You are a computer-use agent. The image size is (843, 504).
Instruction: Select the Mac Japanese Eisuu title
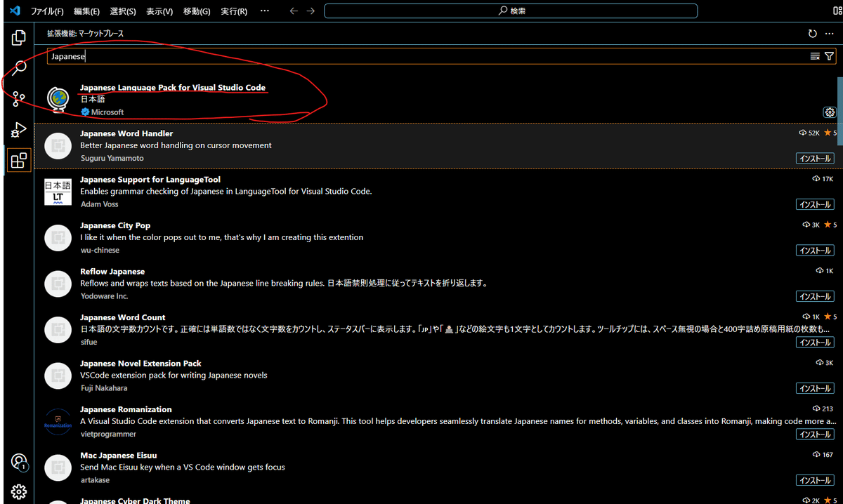pyautogui.click(x=118, y=456)
